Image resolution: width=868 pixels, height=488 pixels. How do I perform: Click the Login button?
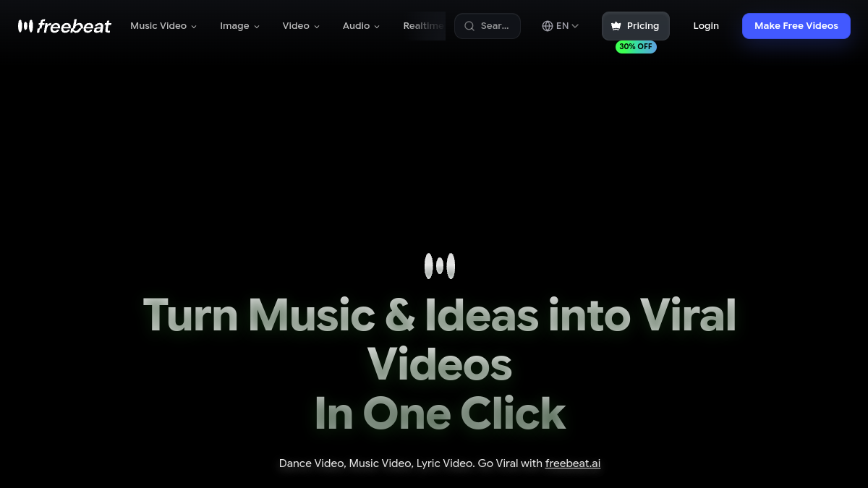tap(706, 26)
